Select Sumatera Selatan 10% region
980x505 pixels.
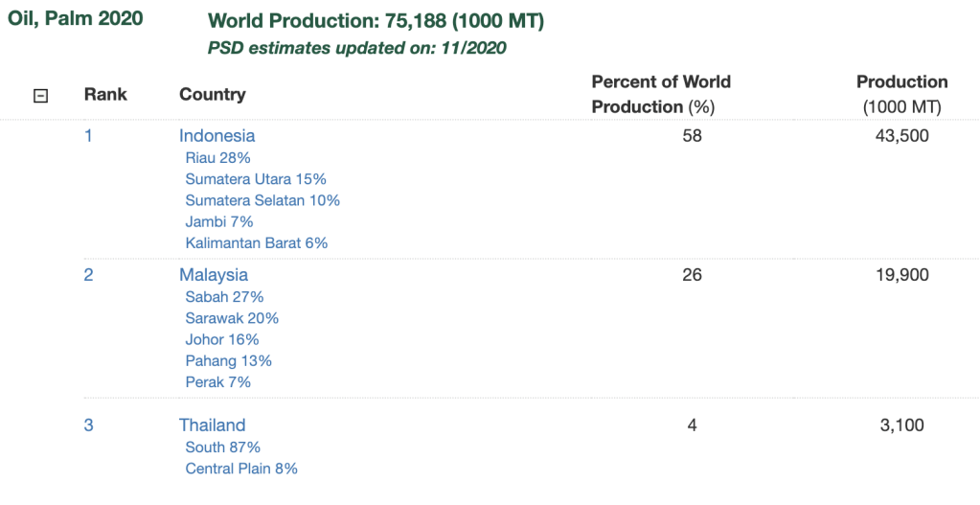[262, 200]
